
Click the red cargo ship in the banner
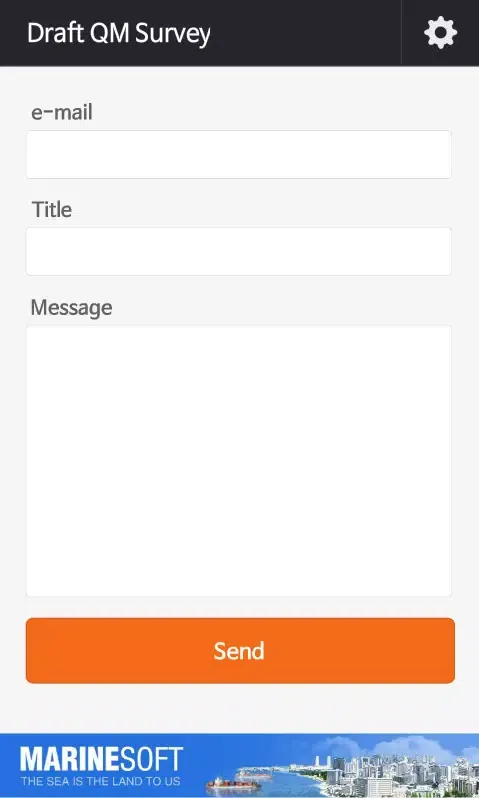[x=233, y=784]
